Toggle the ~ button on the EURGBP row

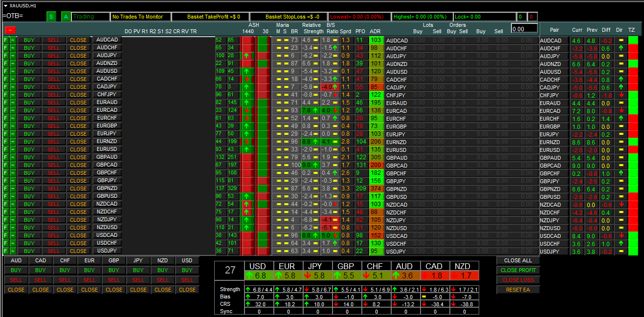click(x=13, y=126)
